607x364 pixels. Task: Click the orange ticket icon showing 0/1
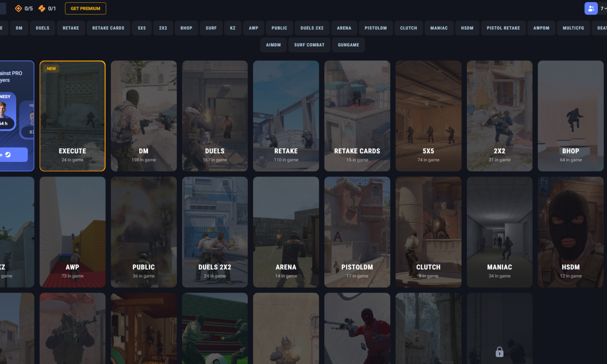[42, 8]
